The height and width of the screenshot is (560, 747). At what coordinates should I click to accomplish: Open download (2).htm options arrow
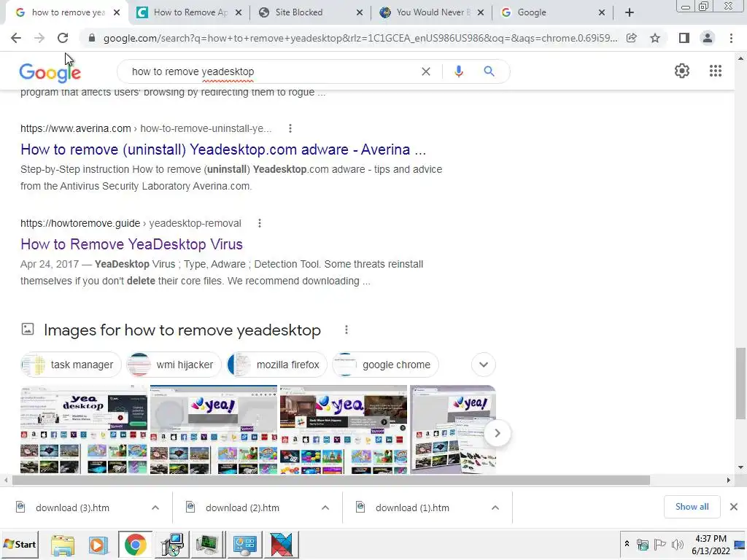point(325,507)
